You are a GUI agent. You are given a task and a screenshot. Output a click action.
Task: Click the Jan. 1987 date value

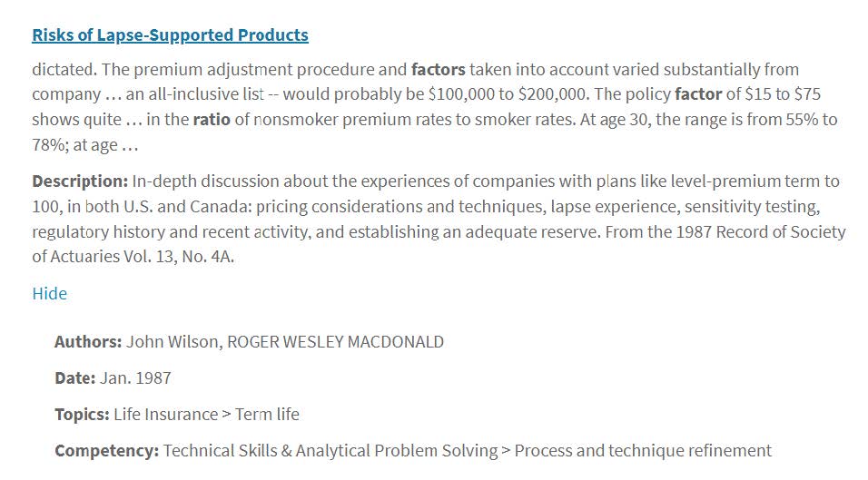135,378
